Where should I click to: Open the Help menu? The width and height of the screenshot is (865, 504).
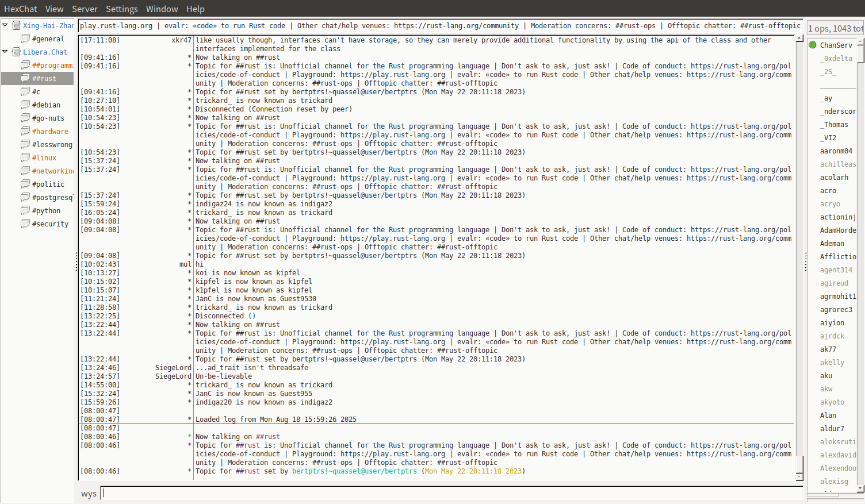click(196, 9)
